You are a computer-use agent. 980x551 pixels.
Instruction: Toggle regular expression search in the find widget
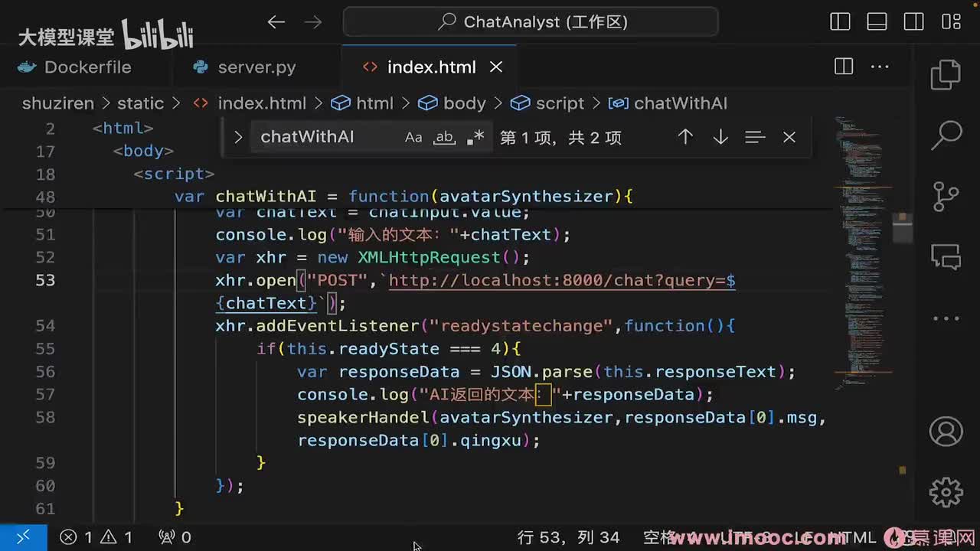tap(475, 138)
